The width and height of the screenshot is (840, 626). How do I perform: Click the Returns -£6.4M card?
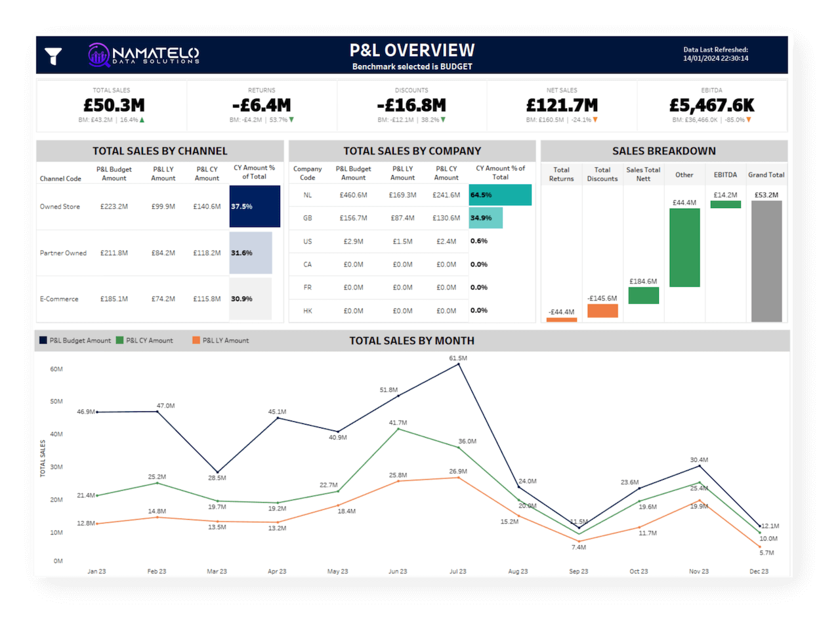[x=262, y=106]
